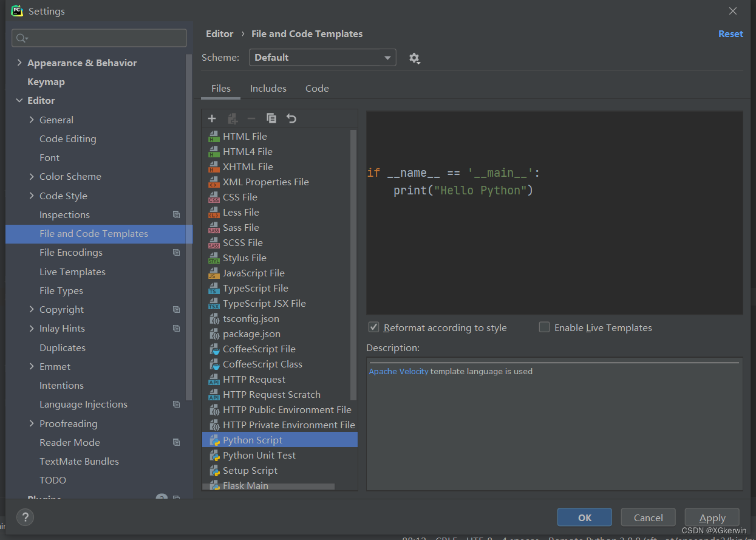Click project-level icon next to Copyright
Image resolution: width=756 pixels, height=540 pixels.
point(176,310)
